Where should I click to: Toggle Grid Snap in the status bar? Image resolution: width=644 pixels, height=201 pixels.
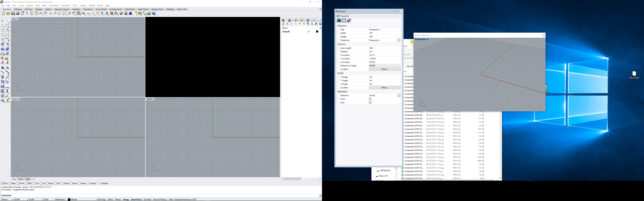pyautogui.click(x=101, y=199)
